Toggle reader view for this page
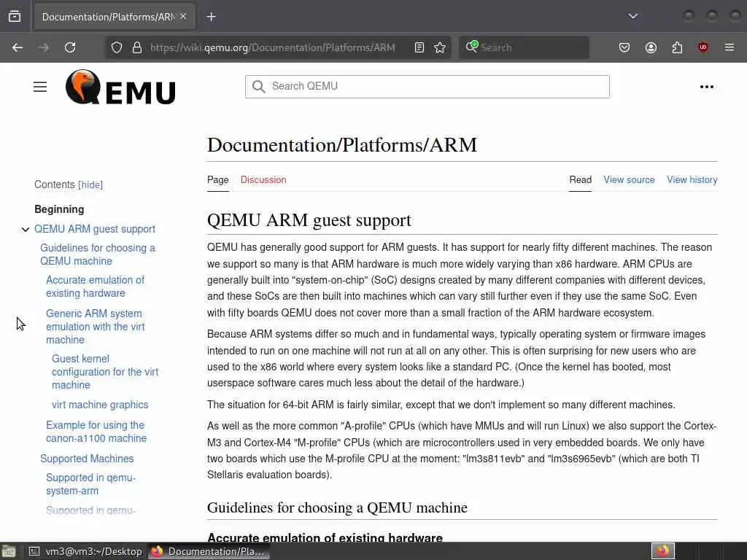Image resolution: width=747 pixels, height=560 pixels. [x=419, y=47]
